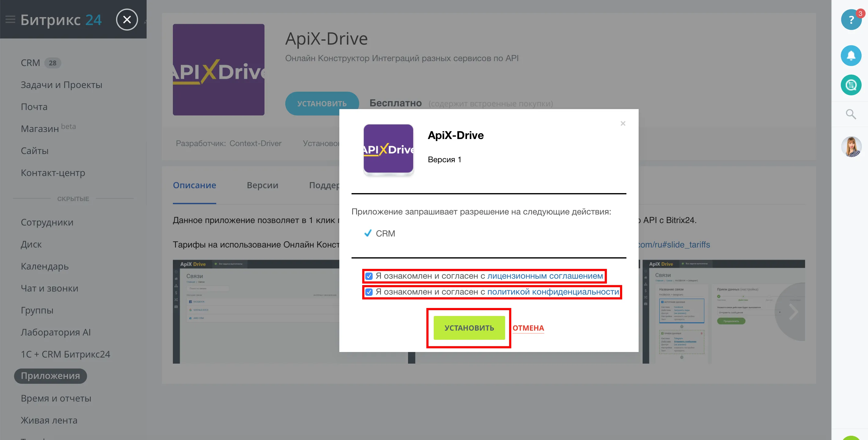Close the ApiX-Drive install dialog
The image size is (868, 440).
(x=623, y=123)
